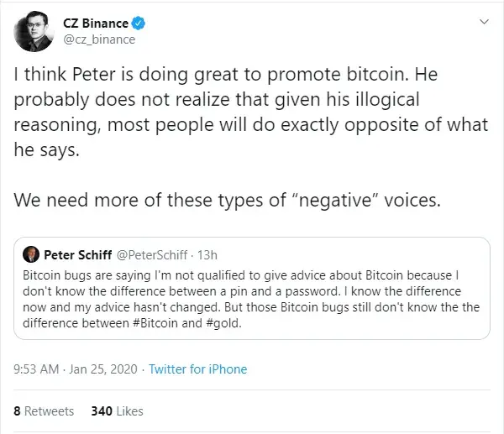
Task: Open the CZ Binance display name
Action: point(100,24)
